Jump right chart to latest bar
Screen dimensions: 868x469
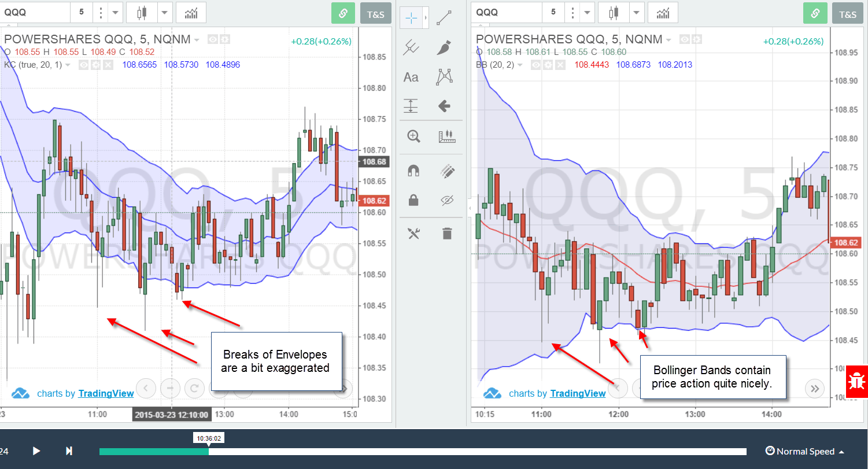tap(815, 388)
